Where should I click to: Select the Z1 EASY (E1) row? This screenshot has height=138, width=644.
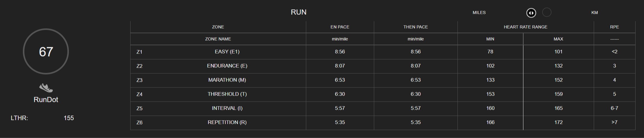tap(383, 52)
